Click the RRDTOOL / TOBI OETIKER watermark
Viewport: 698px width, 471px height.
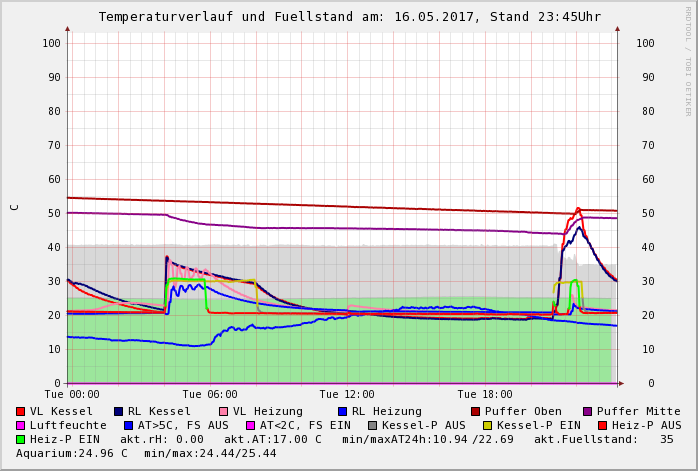tap(688, 60)
